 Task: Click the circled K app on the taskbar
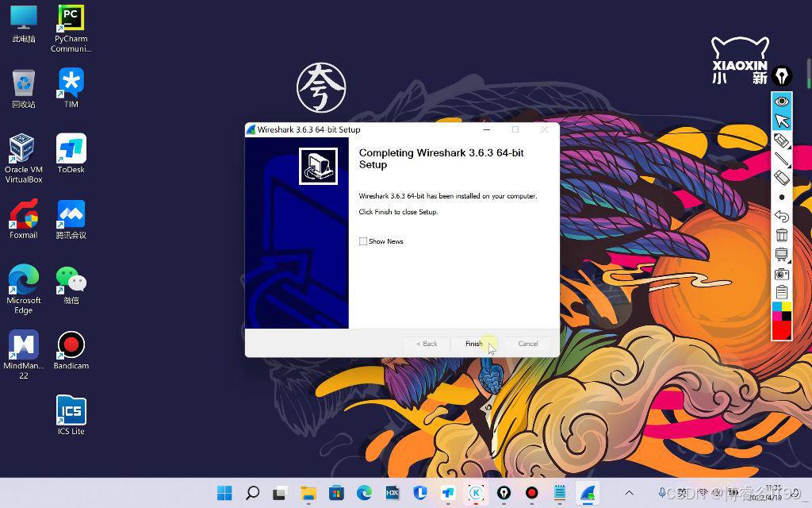tap(476, 493)
